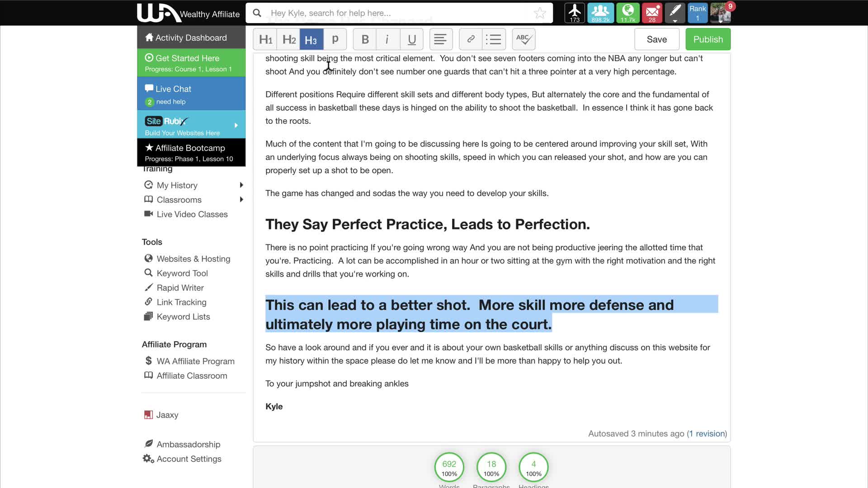
Task: Click the Jaaxy logo icon
Action: (148, 415)
